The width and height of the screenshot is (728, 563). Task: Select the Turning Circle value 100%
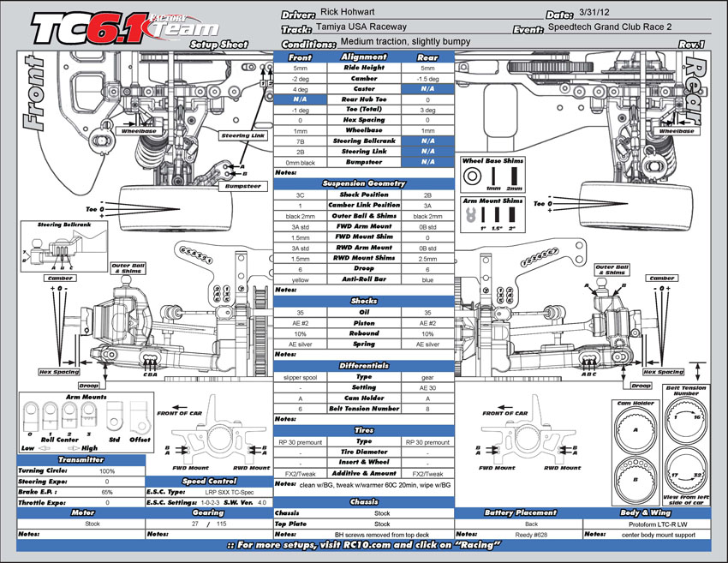(107, 471)
